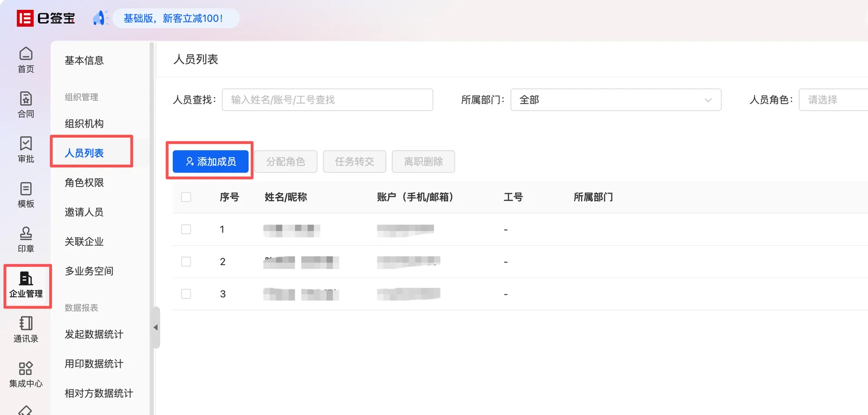Open 用印数据统计 report
The height and width of the screenshot is (415, 868).
click(x=94, y=363)
